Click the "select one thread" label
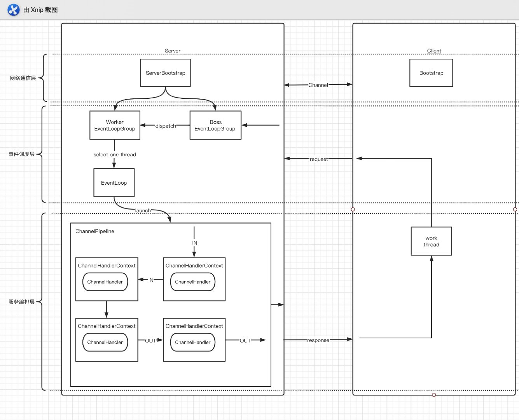The height and width of the screenshot is (420, 519). point(115,155)
